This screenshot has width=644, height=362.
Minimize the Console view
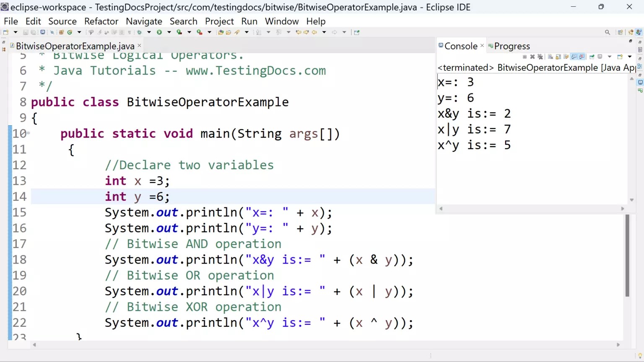coord(631,41)
